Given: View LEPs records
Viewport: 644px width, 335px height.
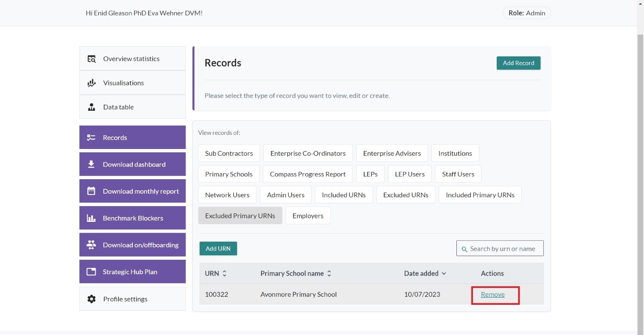Looking at the screenshot, I should click(370, 174).
